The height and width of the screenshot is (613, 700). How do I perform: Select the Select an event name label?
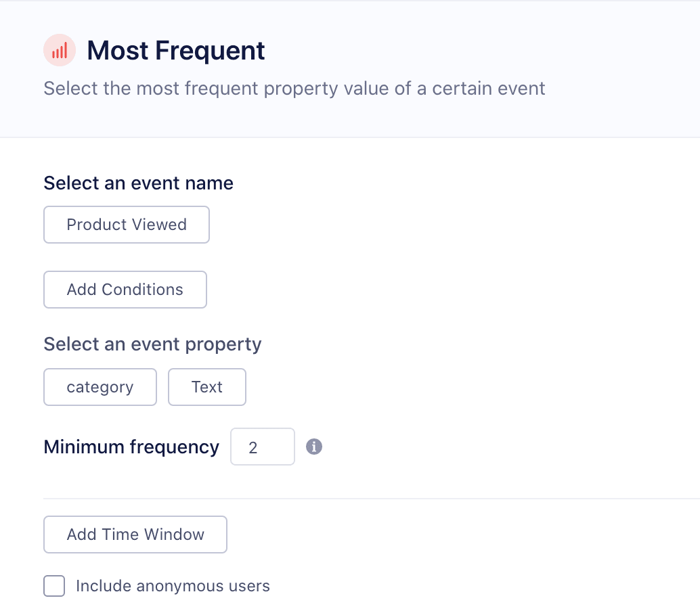point(138,183)
